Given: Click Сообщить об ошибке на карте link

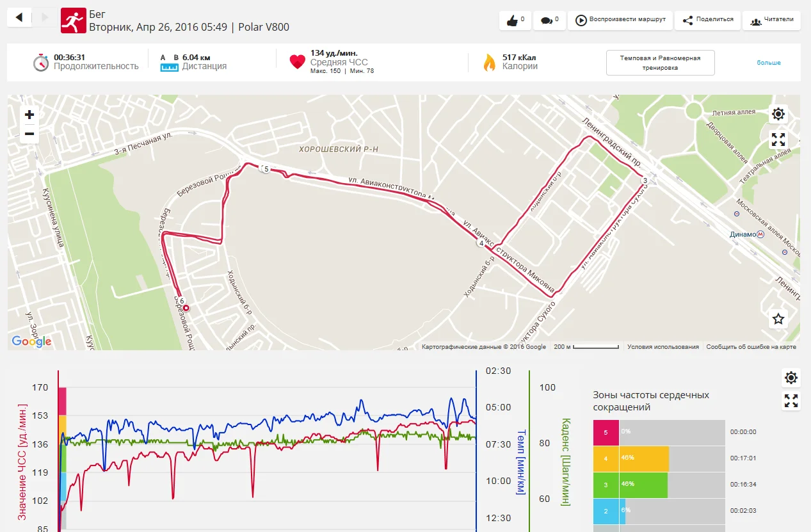Looking at the screenshot, I should (x=751, y=347).
